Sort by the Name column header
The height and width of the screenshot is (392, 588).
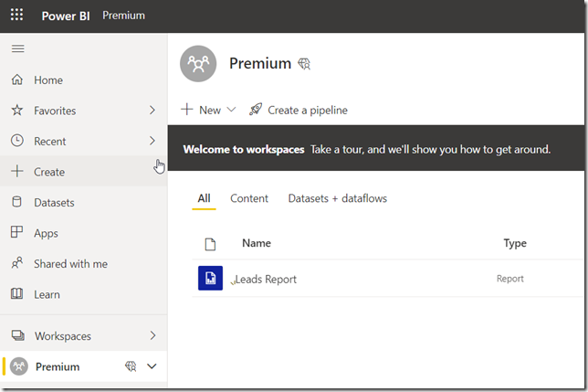pyautogui.click(x=257, y=243)
